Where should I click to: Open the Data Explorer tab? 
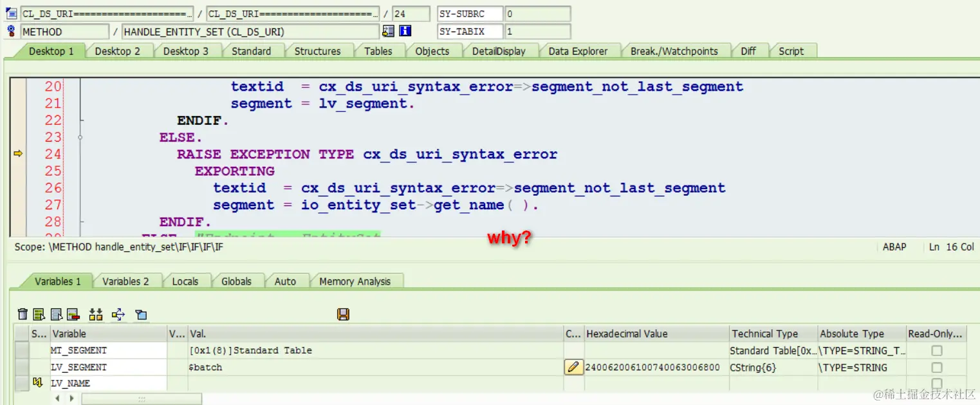pyautogui.click(x=578, y=51)
